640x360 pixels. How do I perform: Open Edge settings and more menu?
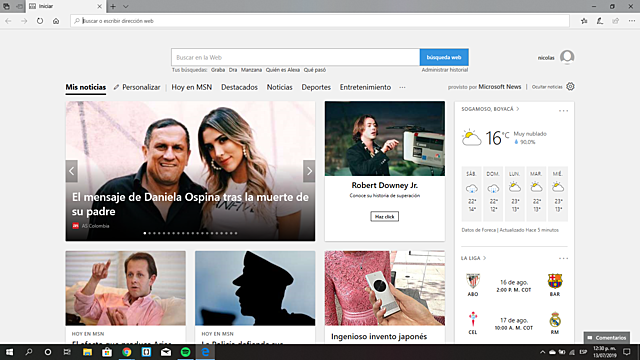click(631, 21)
